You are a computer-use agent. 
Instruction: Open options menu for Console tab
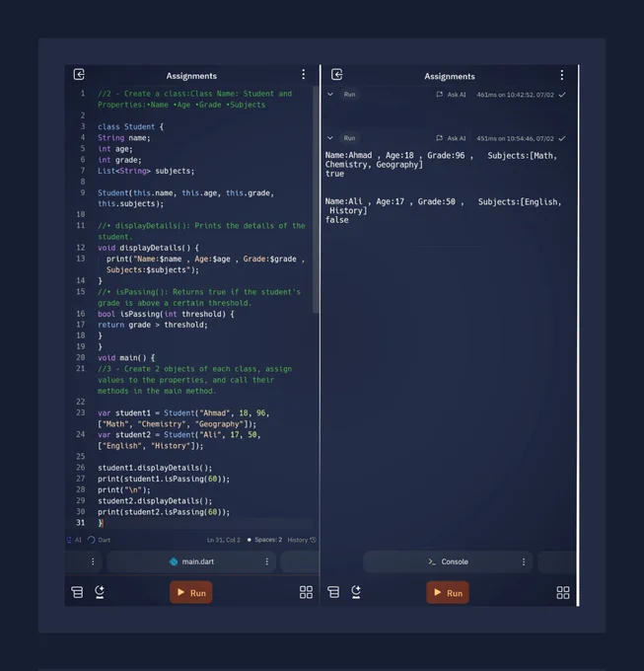(x=524, y=561)
